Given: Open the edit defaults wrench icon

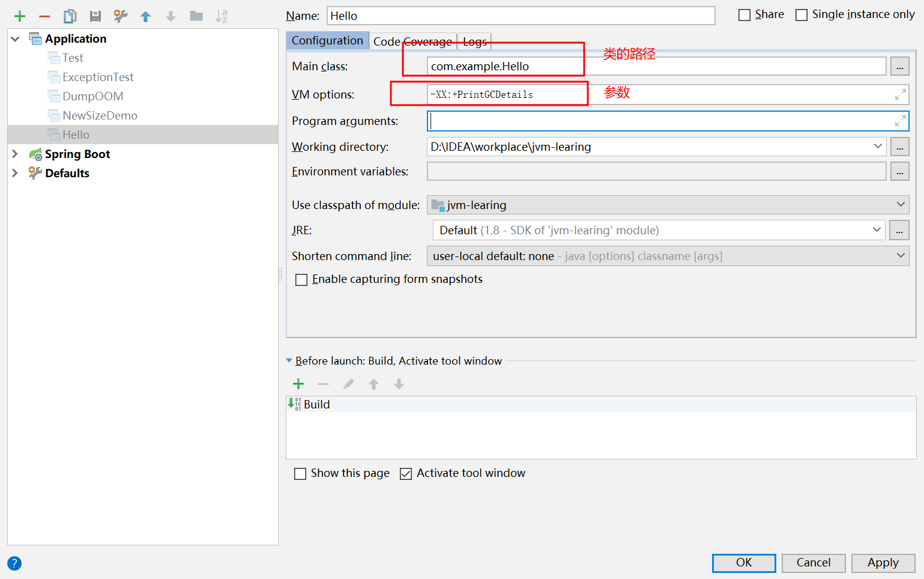Looking at the screenshot, I should tap(121, 16).
